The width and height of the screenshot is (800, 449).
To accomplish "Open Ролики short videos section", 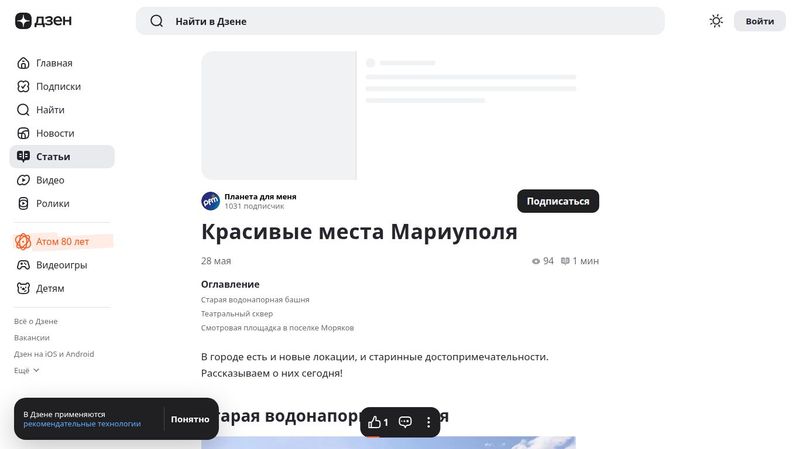I will click(53, 203).
